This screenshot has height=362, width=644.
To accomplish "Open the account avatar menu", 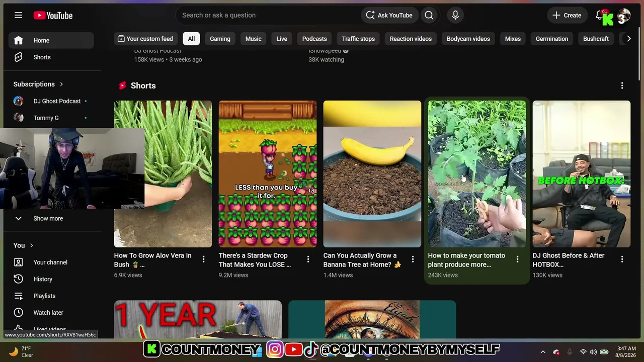I will pos(624,16).
